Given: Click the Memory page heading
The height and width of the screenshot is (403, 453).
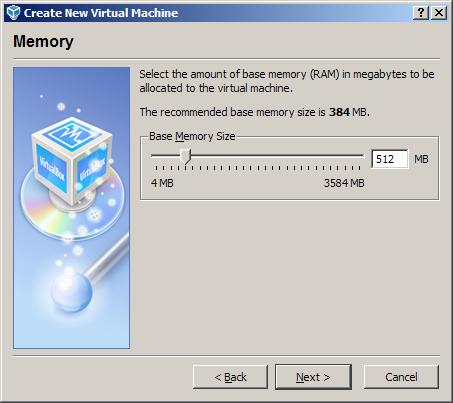Looking at the screenshot, I should click(43, 42).
